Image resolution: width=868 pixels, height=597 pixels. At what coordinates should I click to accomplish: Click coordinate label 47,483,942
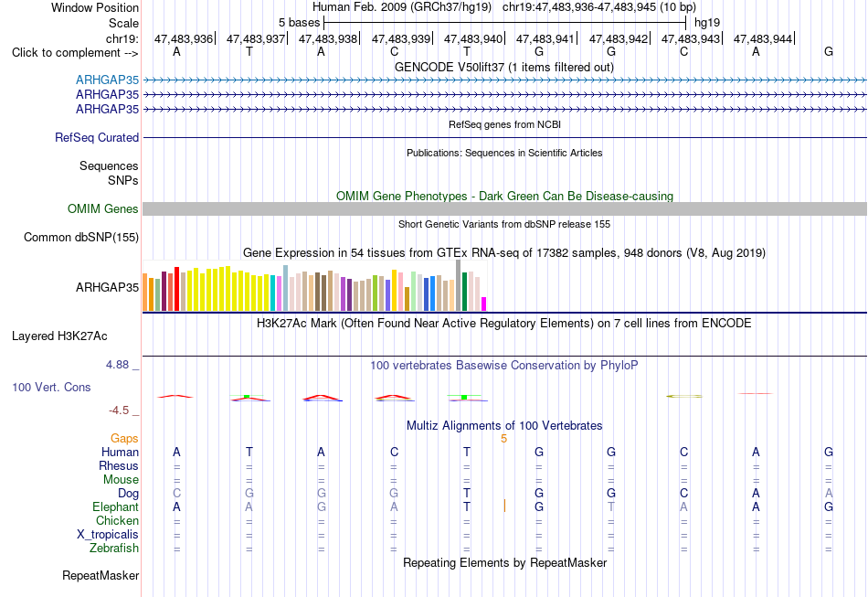point(619,38)
